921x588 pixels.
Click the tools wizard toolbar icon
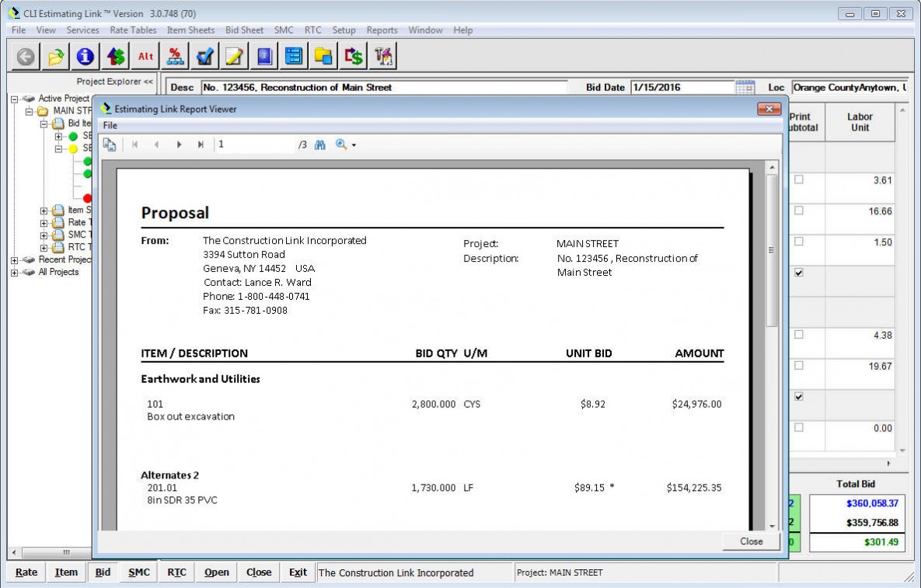point(383,57)
